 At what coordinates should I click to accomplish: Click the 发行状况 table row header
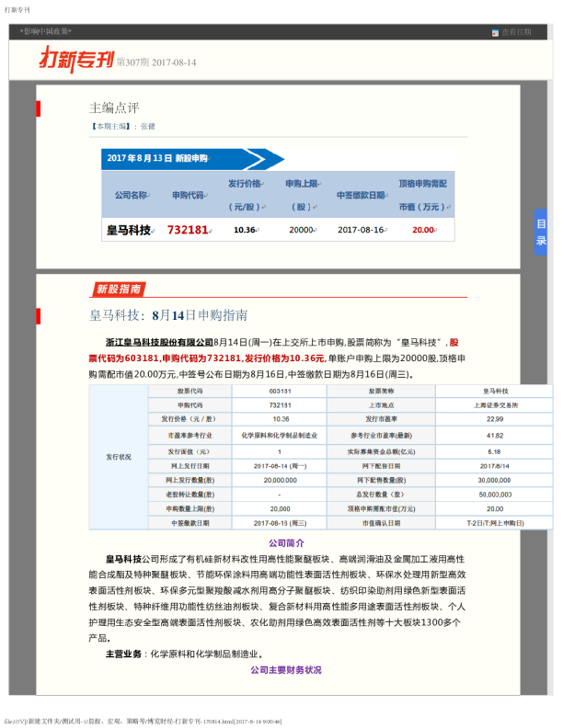click(119, 457)
